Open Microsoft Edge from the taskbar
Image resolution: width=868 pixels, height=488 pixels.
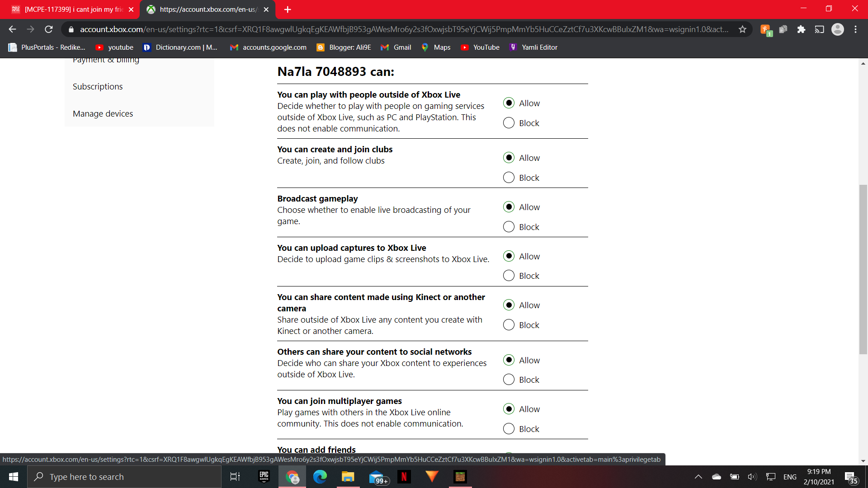tap(320, 477)
